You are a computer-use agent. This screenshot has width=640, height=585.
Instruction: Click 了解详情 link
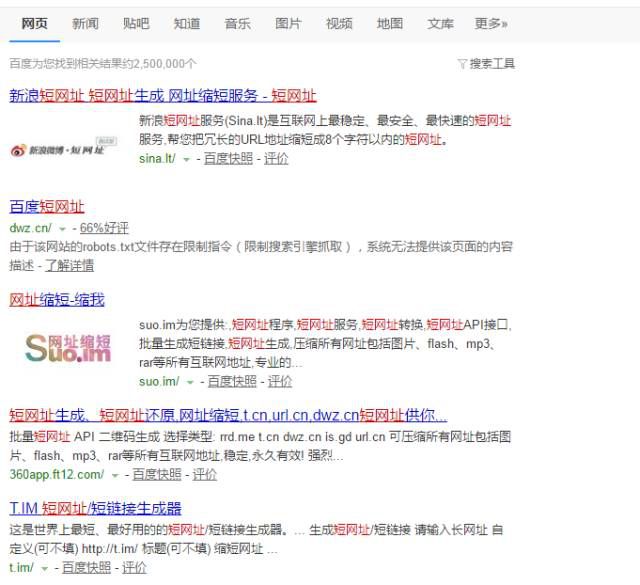point(69,265)
